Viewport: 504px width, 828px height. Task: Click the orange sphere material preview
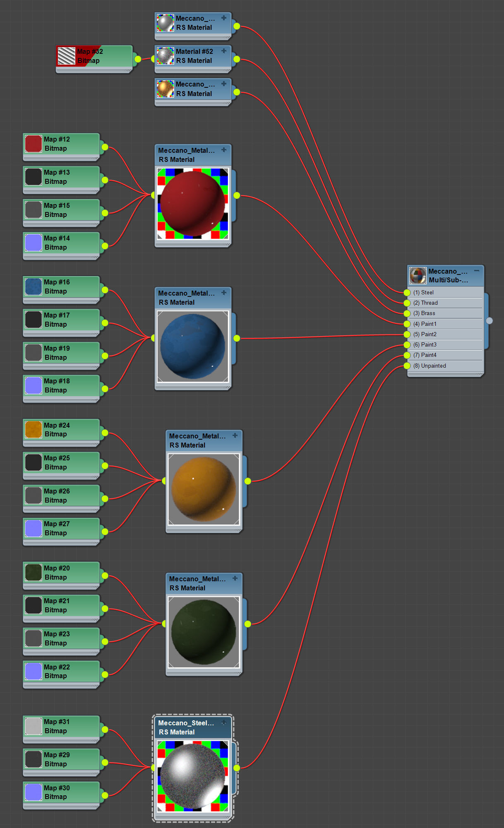tap(204, 489)
